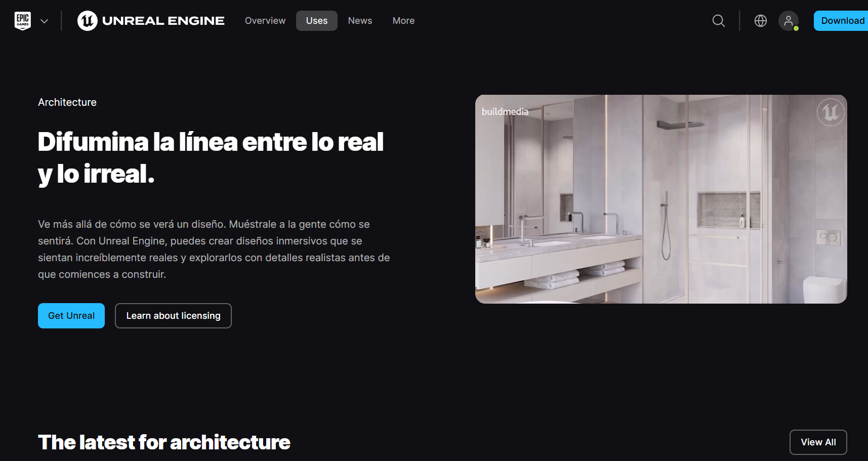This screenshot has width=868, height=461.
Task: Open the language globe icon
Action: coord(760,21)
